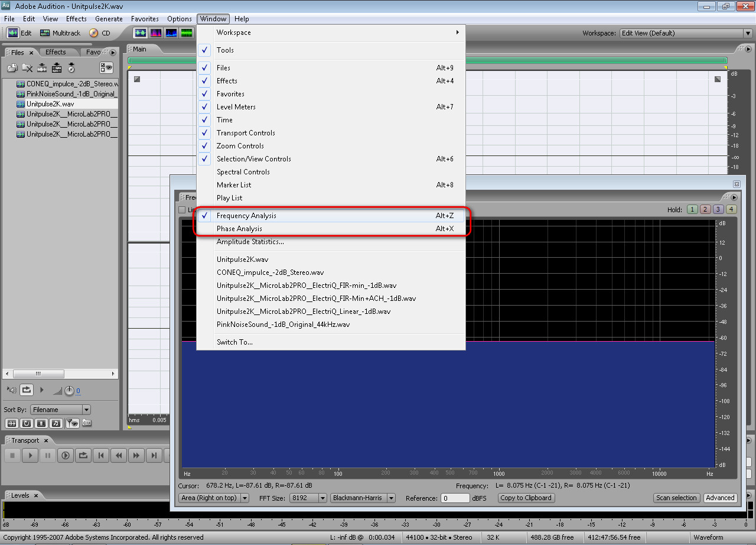This screenshot has width=756, height=545.
Task: Toggle Show Markers filter eye button
Action: pos(71,423)
